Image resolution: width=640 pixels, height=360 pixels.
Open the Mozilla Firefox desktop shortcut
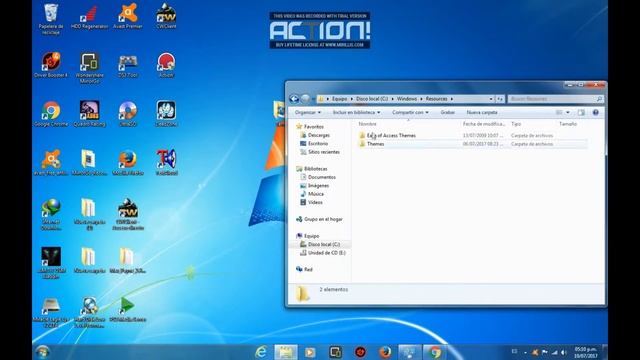(x=128, y=163)
